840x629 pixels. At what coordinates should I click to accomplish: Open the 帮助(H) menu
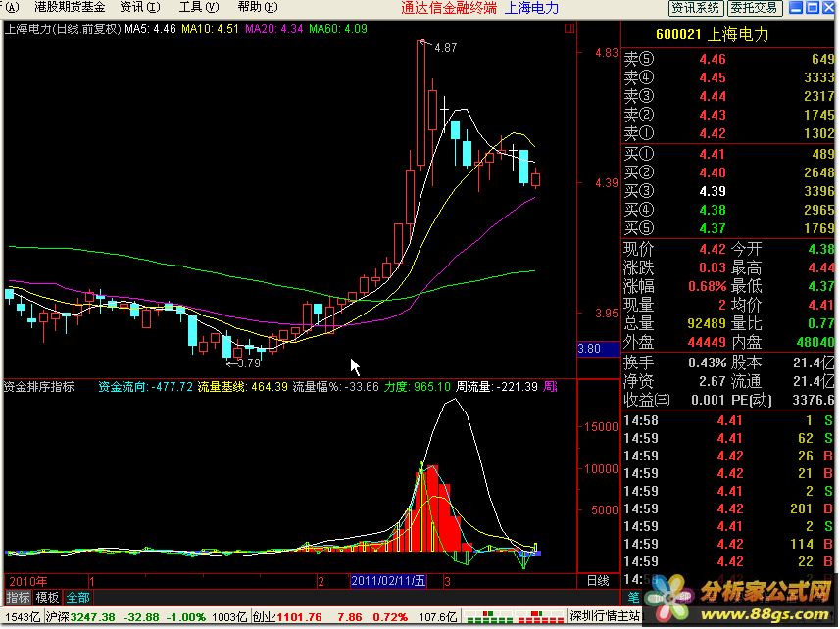pos(258,7)
